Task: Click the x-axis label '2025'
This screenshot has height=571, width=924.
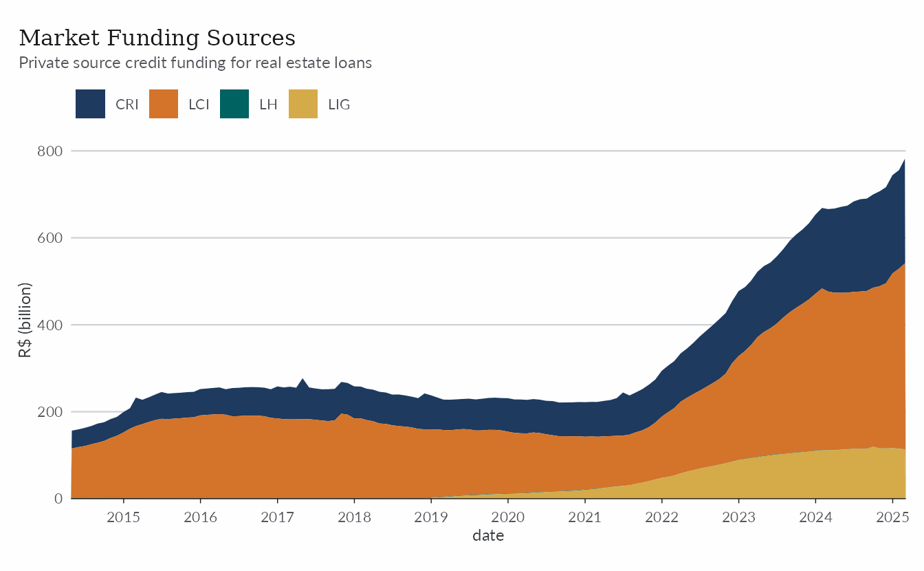Action: (x=893, y=517)
